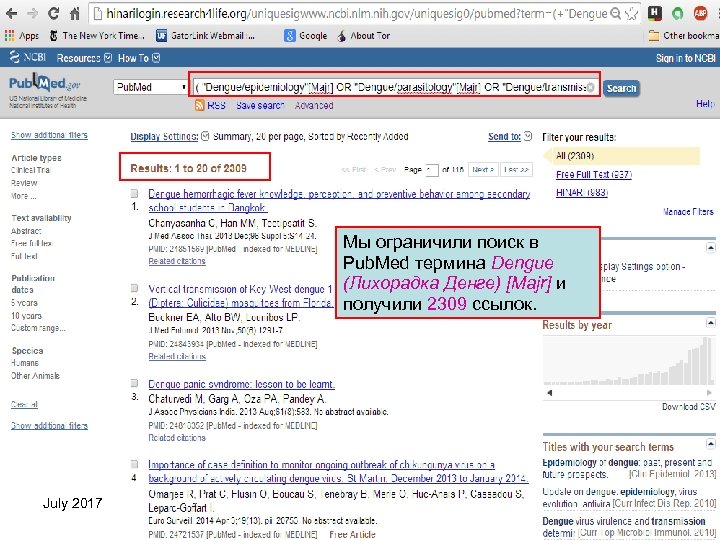Viewport: 720px width, 540px height.
Task: Jump to the Last results page
Action: [517, 170]
